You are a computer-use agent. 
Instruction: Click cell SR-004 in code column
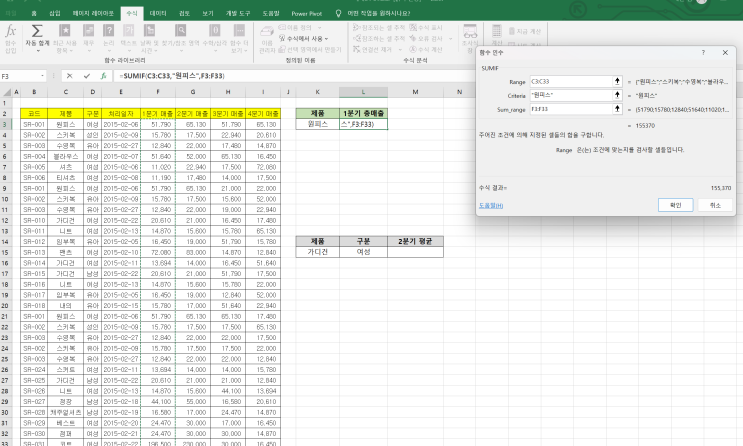point(34,156)
